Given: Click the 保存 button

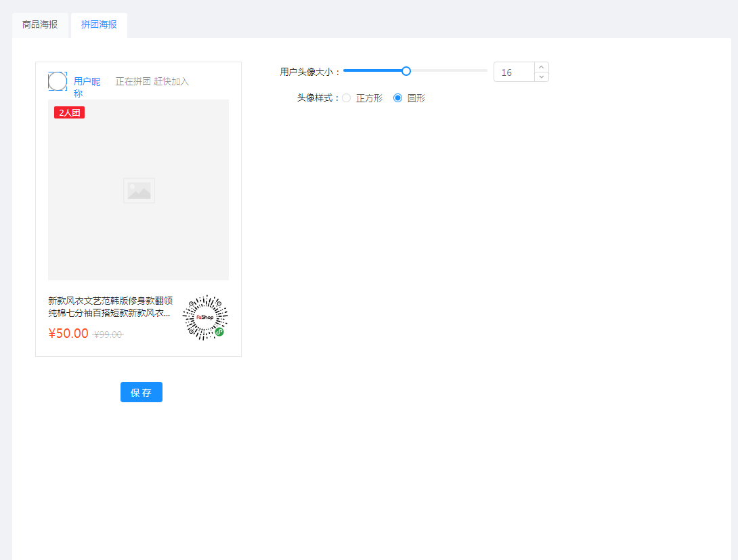Looking at the screenshot, I should tap(141, 391).
